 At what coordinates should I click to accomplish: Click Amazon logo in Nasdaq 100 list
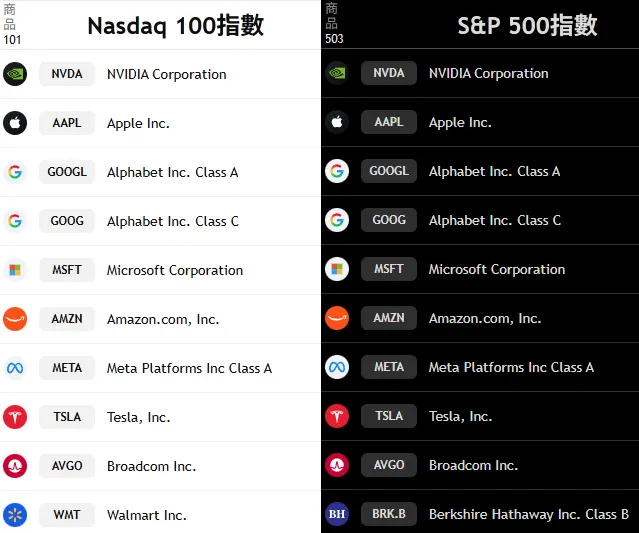(15, 319)
